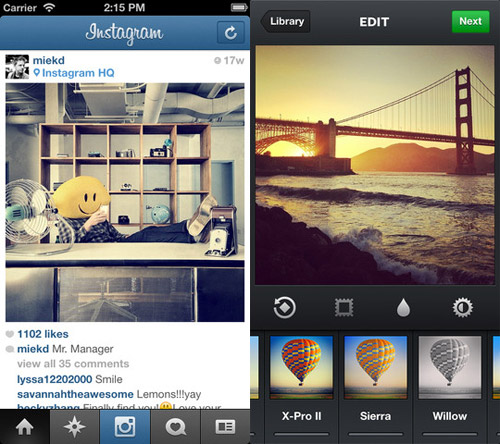Tap the rotate image icon
The height and width of the screenshot is (444, 500).
[284, 308]
